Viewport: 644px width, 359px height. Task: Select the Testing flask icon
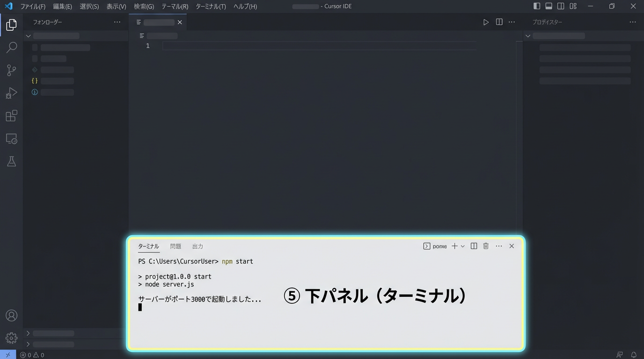click(11, 161)
